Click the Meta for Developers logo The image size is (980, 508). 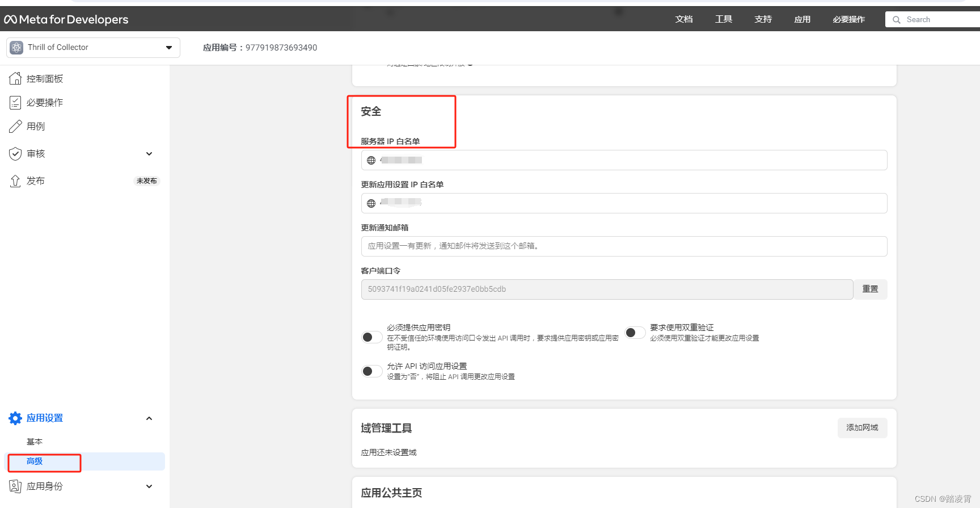(x=66, y=19)
